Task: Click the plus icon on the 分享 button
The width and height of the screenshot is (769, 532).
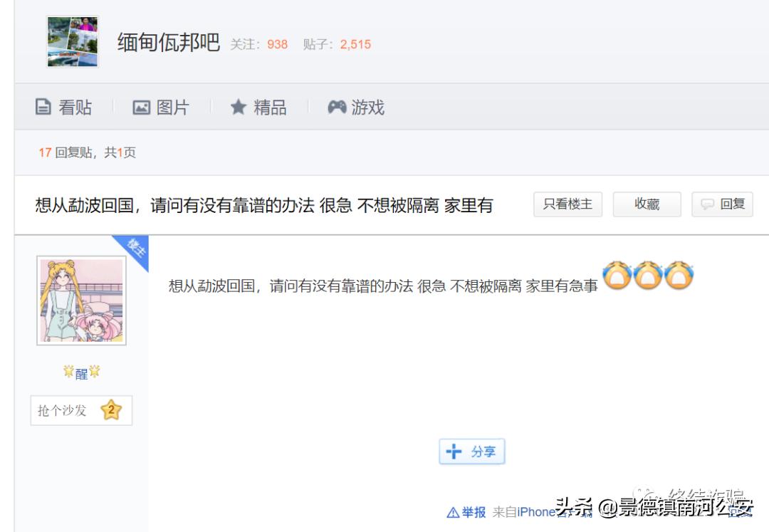Action: coord(454,451)
